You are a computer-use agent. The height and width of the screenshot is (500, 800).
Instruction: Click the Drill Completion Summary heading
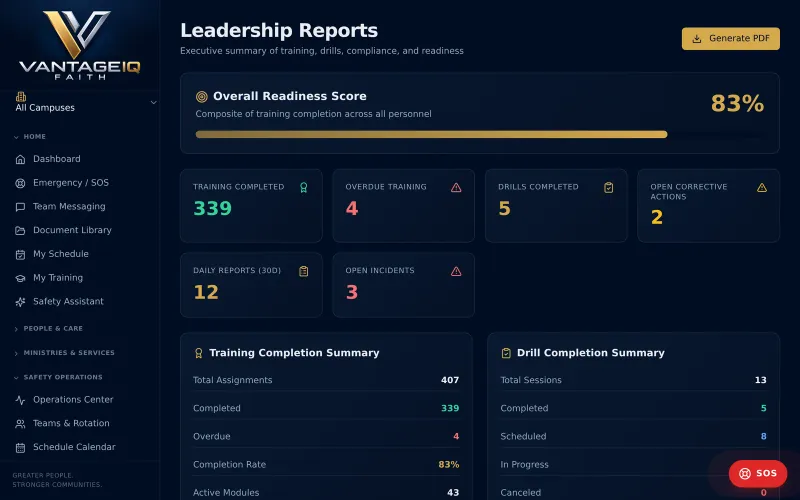pyautogui.click(x=590, y=353)
